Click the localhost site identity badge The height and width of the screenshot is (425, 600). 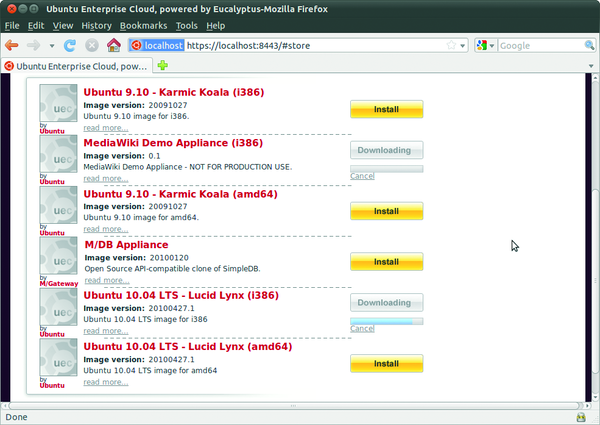click(x=157, y=46)
